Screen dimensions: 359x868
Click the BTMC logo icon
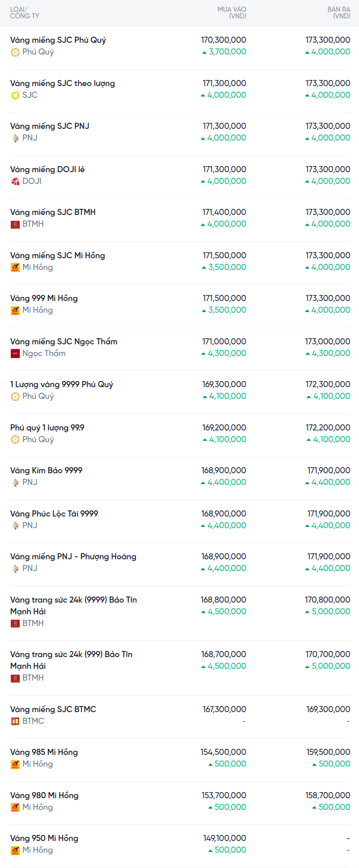[15, 721]
